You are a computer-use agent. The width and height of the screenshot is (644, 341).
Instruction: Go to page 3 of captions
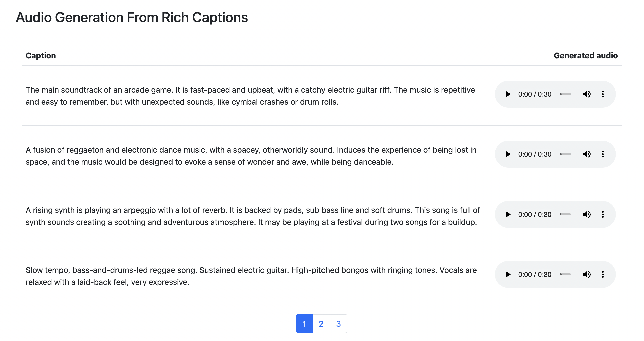click(x=338, y=324)
